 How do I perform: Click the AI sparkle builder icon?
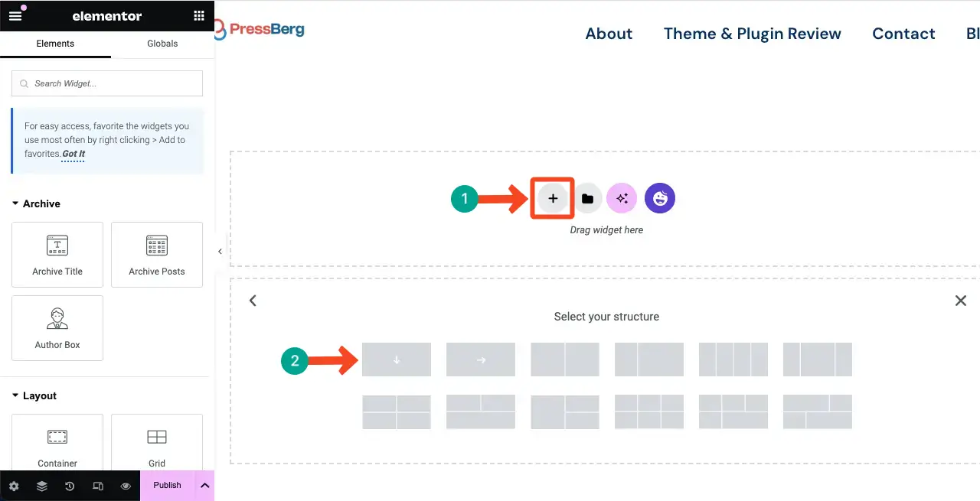622,198
